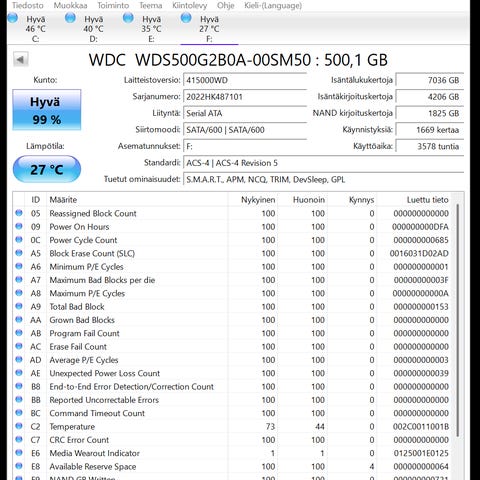Click the status icon for Maximum Bad Blocks per die
Image resolution: width=480 pixels, height=480 pixels.
[19, 279]
